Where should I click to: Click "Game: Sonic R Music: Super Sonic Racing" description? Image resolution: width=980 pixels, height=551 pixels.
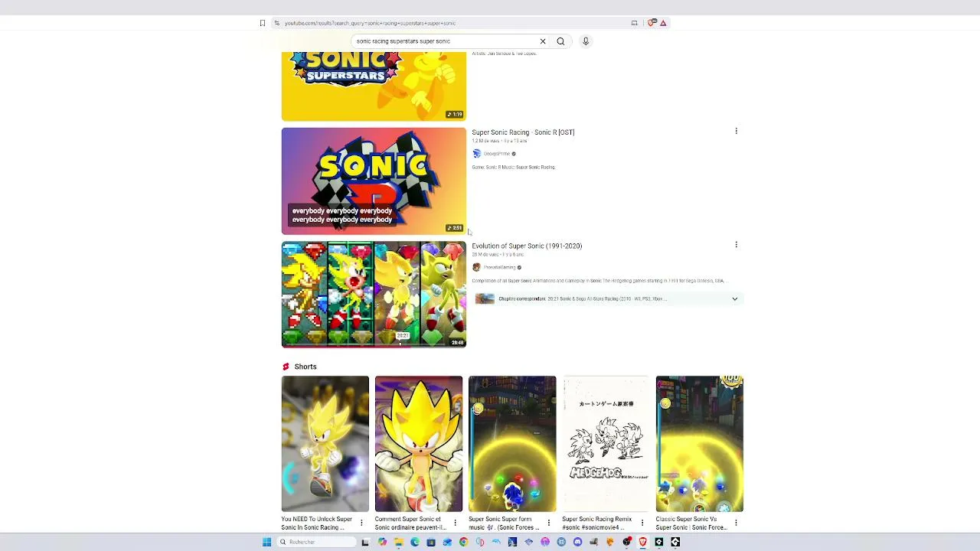pos(514,167)
